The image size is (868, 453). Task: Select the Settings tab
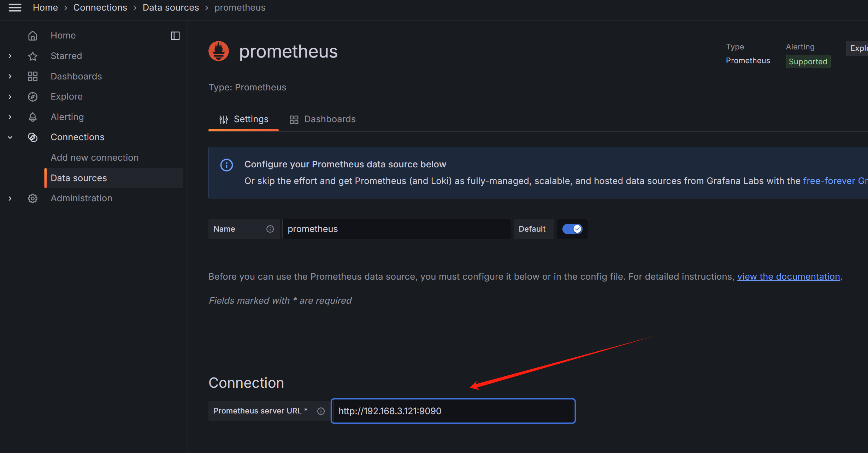[244, 119]
